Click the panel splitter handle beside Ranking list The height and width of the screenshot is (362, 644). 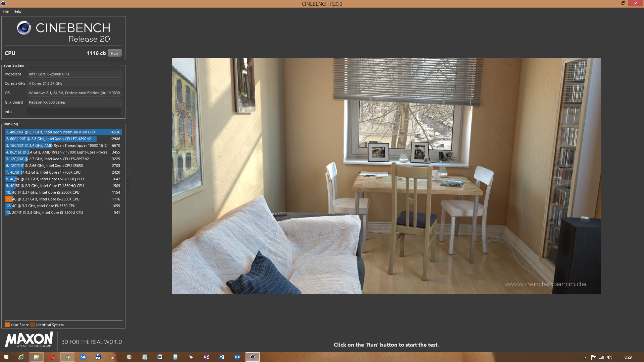tap(128, 183)
